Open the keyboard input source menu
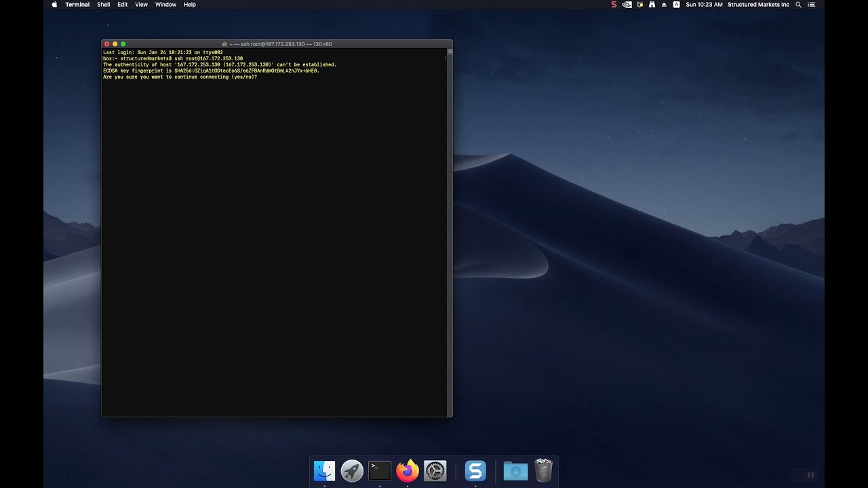Viewport: 868px width, 488px height. pos(676,4)
